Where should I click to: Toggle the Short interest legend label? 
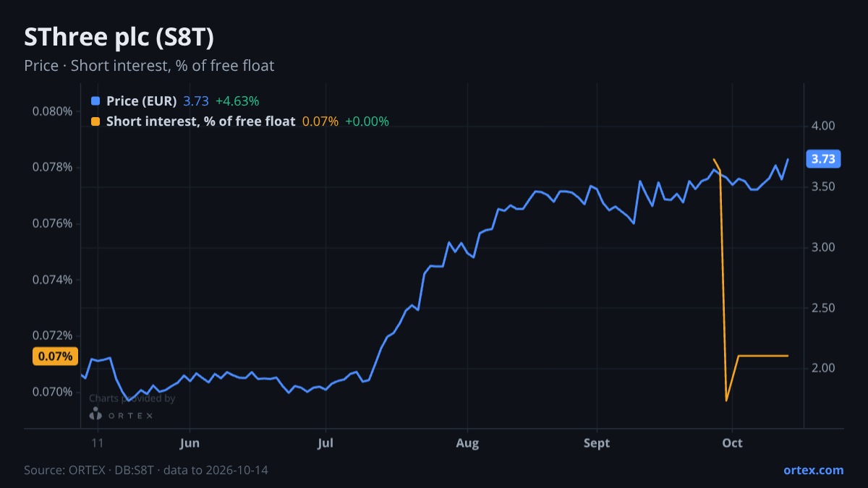coord(200,121)
